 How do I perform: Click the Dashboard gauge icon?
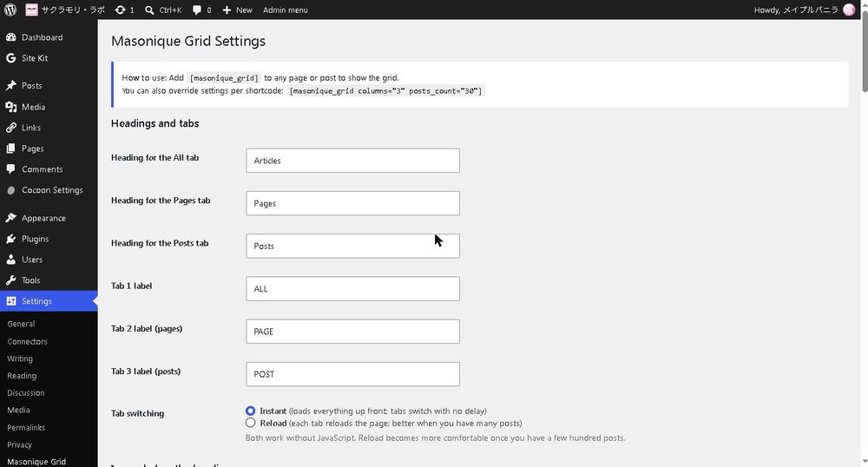coord(10,37)
